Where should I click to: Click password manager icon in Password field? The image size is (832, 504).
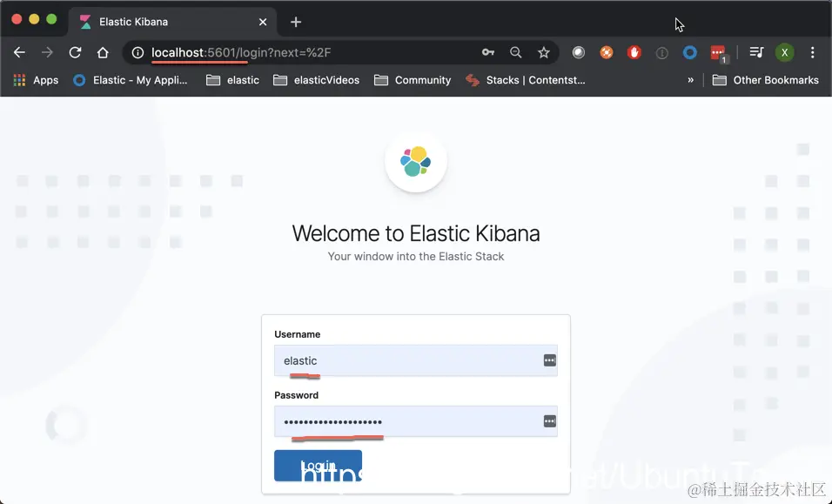coord(550,421)
